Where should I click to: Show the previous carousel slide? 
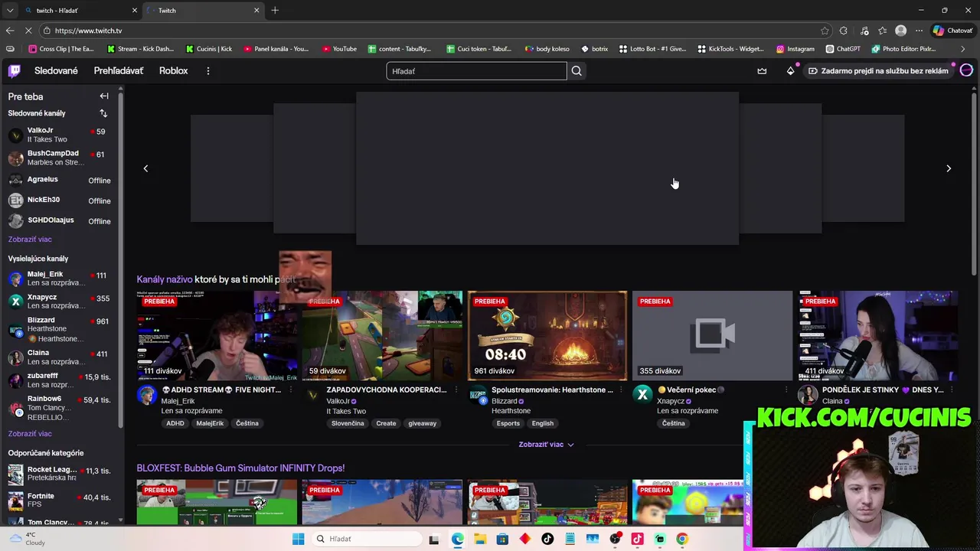[x=145, y=168]
